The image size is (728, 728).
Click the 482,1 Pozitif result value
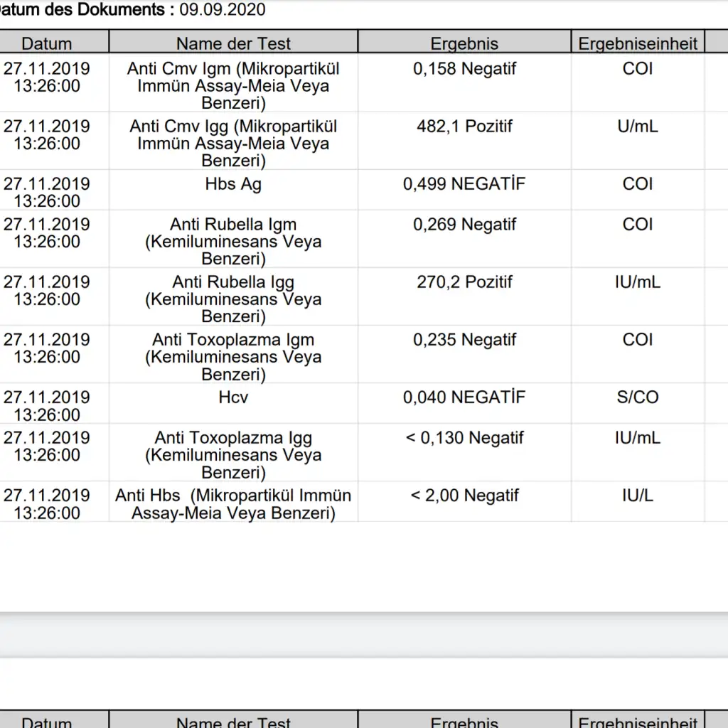tap(464, 127)
